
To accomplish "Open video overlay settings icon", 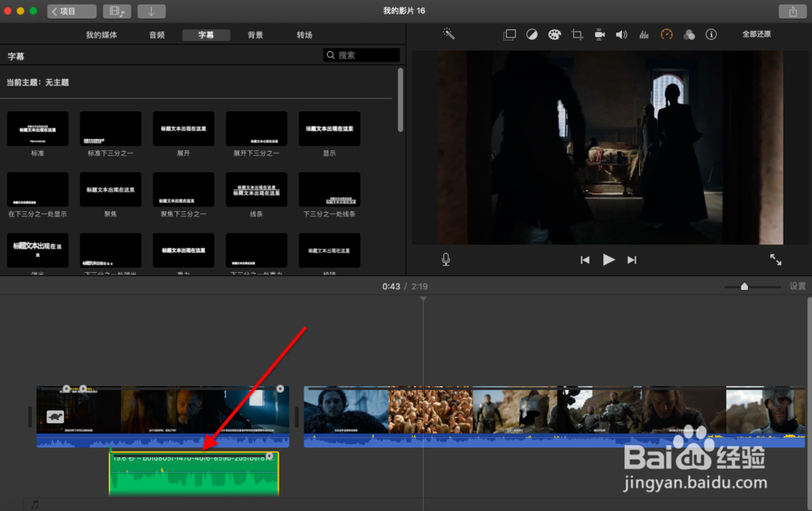I will pyautogui.click(x=510, y=35).
